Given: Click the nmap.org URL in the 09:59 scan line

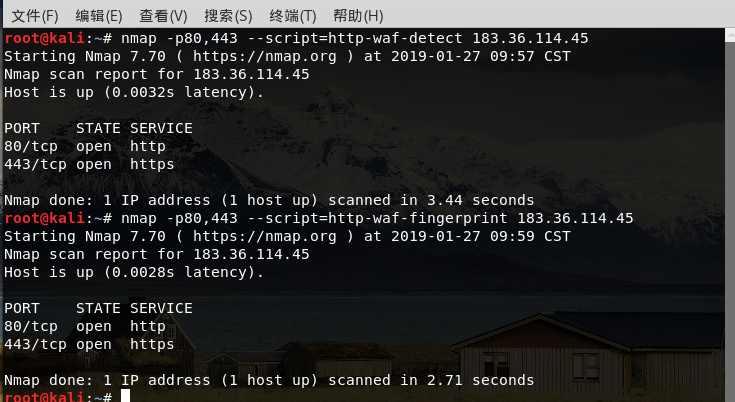Looking at the screenshot, I should point(264,236).
